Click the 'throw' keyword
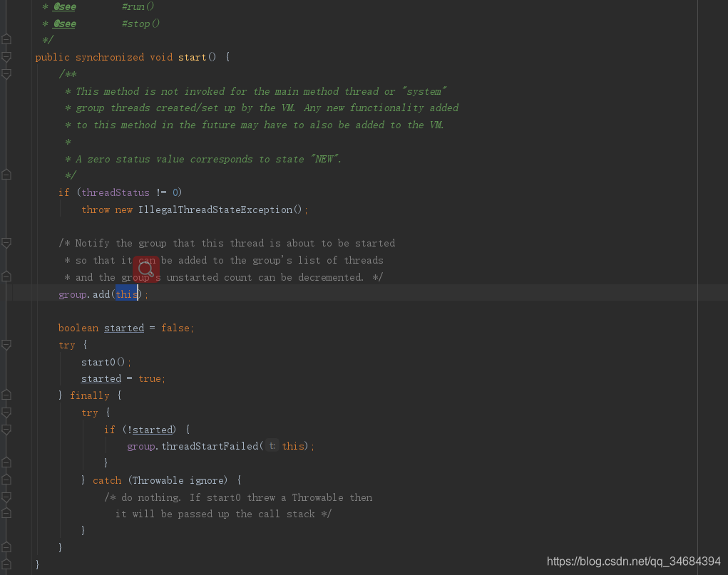Screen dimensions: 728x575 coord(96,209)
